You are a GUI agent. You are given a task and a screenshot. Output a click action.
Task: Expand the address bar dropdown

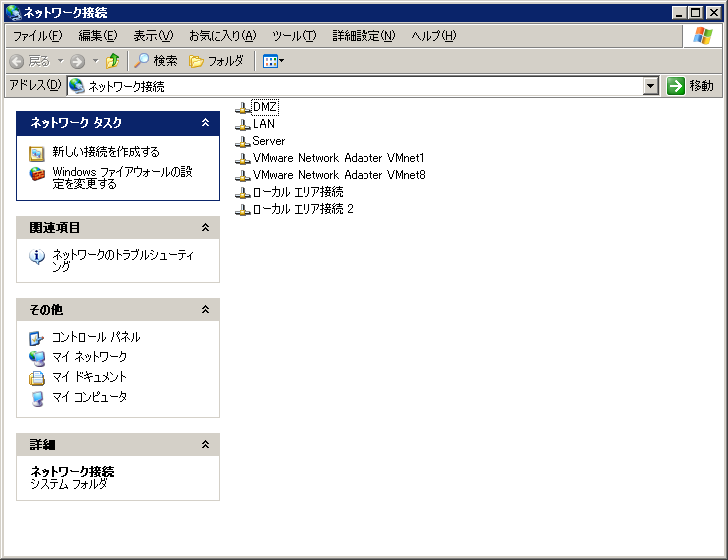click(651, 86)
